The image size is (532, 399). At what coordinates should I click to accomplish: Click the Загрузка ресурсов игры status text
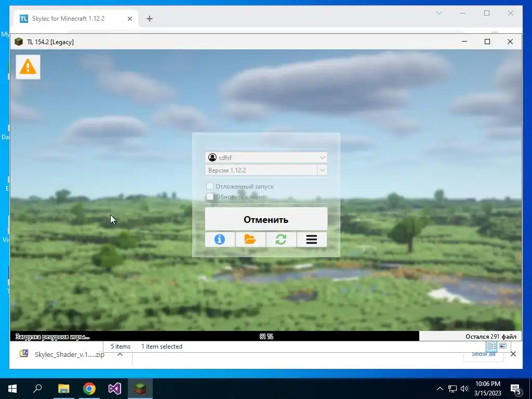coord(52,337)
